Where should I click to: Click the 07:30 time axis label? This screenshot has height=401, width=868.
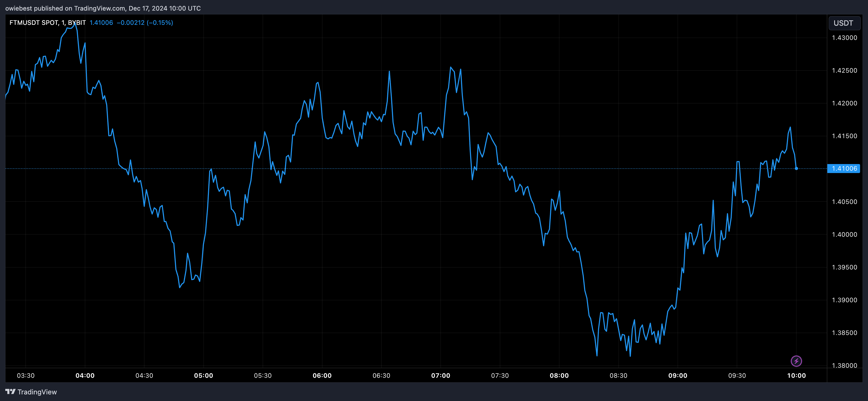point(500,375)
